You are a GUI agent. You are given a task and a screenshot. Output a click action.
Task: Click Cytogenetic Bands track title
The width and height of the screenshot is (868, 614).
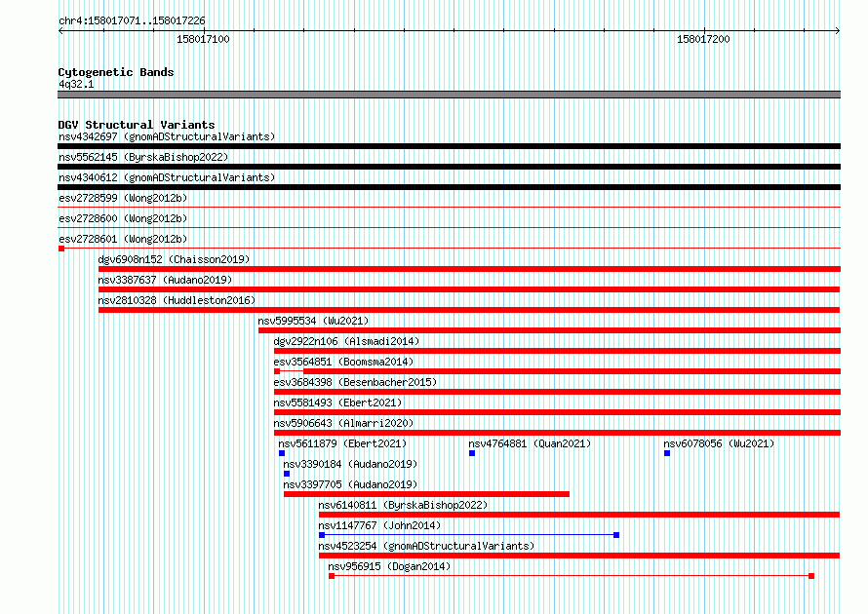(116, 72)
